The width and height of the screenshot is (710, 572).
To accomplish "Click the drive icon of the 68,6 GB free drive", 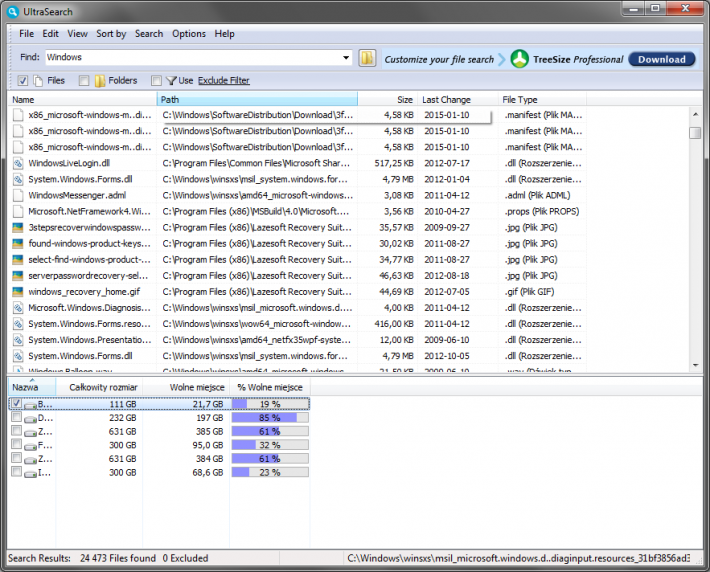I will click(x=30, y=474).
